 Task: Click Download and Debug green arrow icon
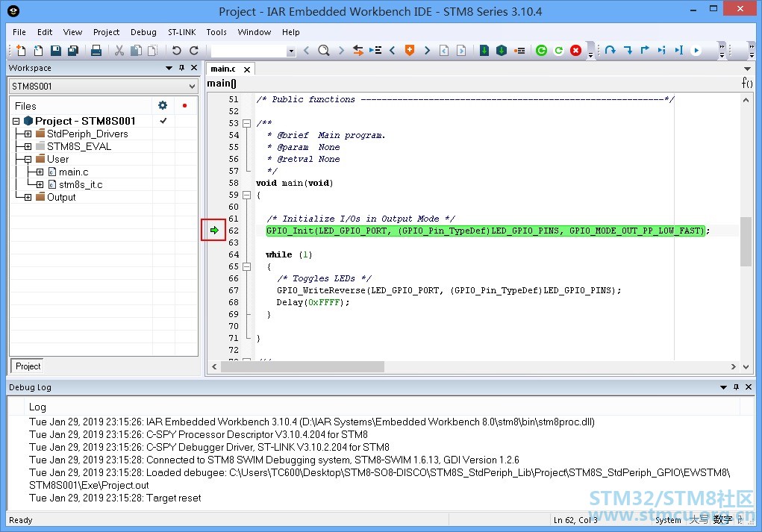click(484, 50)
